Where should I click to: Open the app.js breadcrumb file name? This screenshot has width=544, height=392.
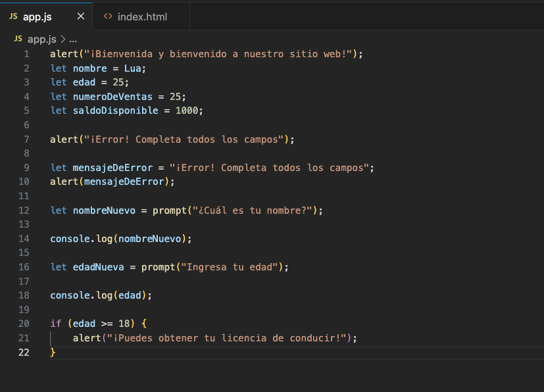coord(42,39)
